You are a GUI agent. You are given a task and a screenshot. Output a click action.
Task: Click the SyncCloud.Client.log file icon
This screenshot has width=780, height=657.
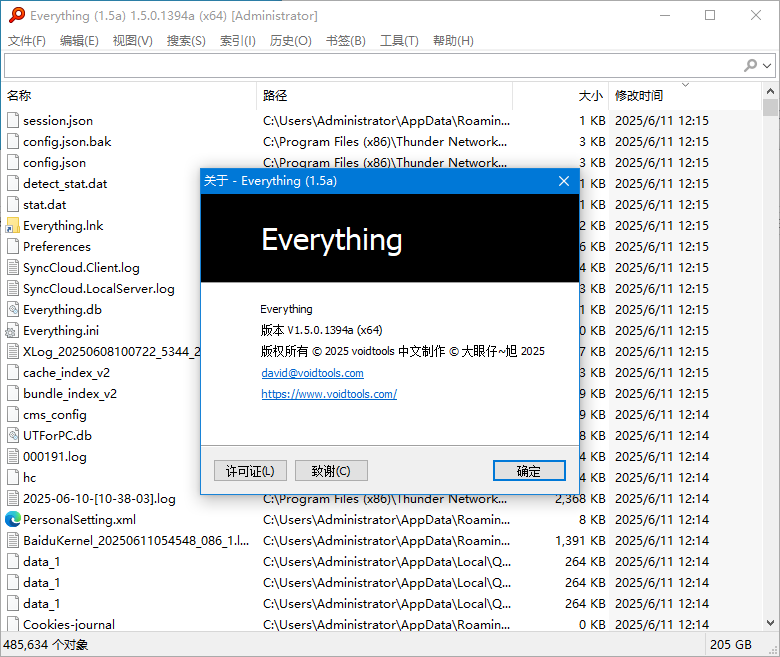[13, 268]
